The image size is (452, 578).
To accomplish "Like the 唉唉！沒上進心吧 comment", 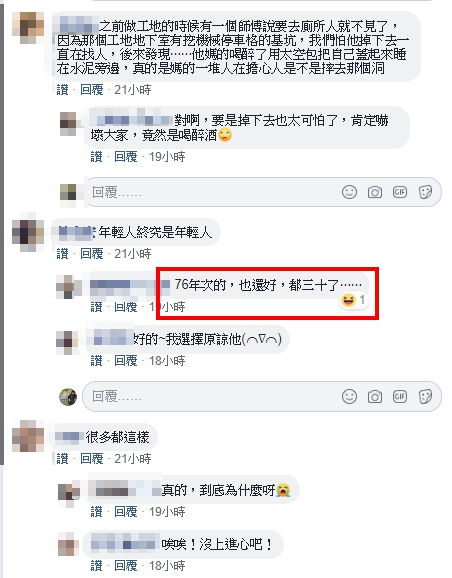I will click(x=96, y=565).
